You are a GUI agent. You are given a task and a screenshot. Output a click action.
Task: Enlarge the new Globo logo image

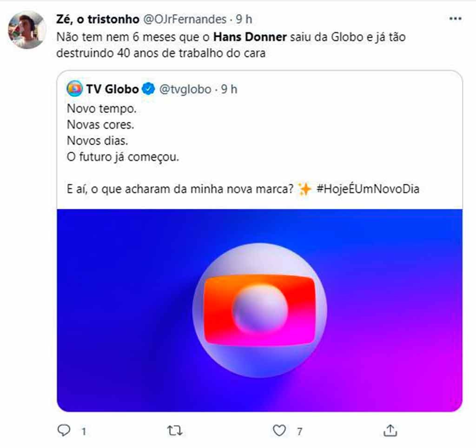pyautogui.click(x=259, y=310)
